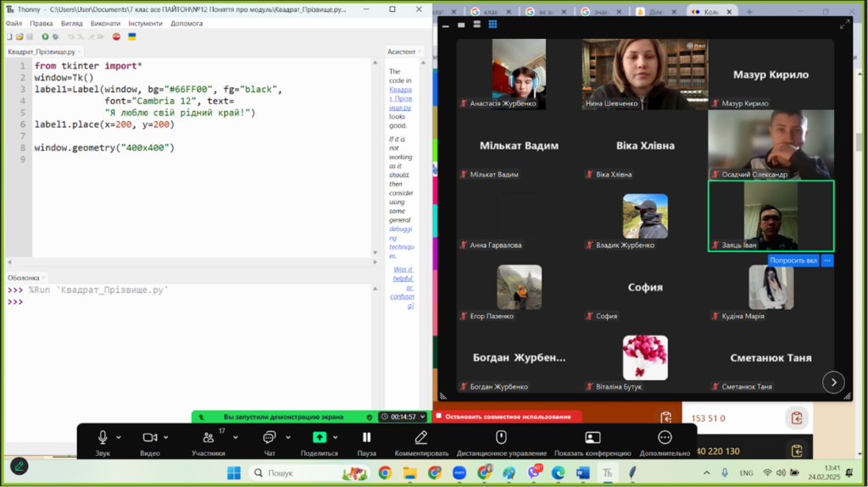Stop sharing with the red Остановить button
Screen dimensions: 868x487
pyautogui.click(x=507, y=417)
